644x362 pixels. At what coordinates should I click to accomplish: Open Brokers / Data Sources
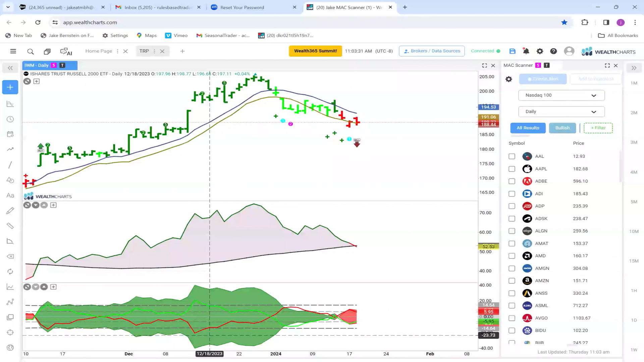pyautogui.click(x=432, y=51)
